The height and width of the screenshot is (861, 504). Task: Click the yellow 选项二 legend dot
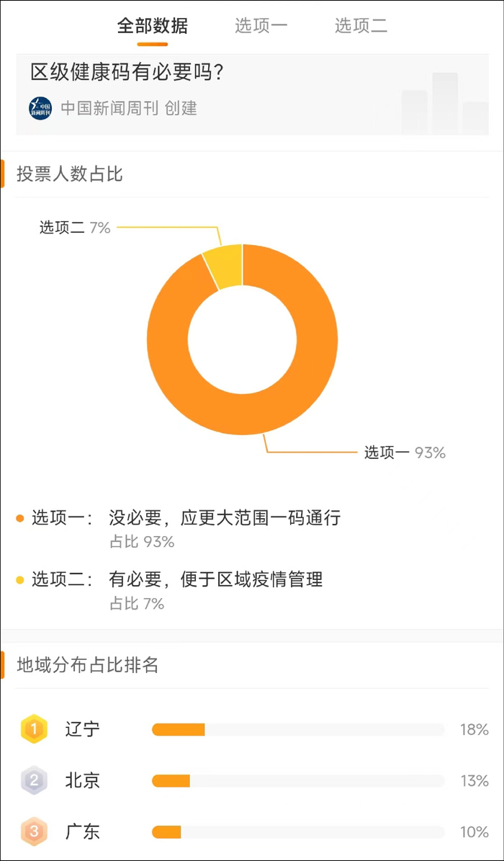[20, 579]
